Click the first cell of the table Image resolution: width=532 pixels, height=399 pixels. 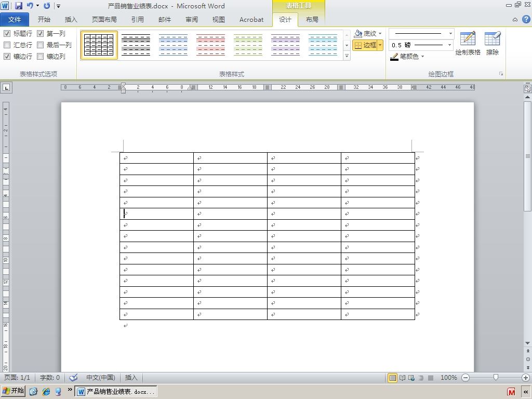[156, 158]
